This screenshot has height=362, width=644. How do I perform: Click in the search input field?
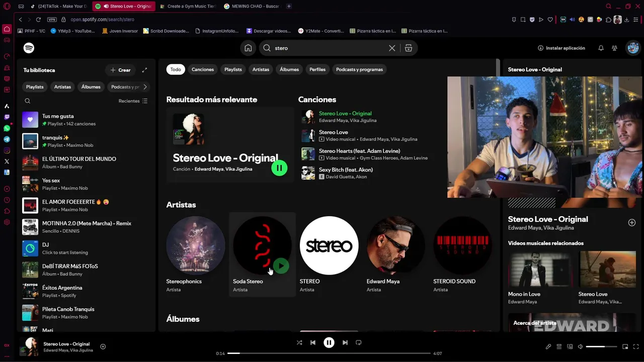330,48
